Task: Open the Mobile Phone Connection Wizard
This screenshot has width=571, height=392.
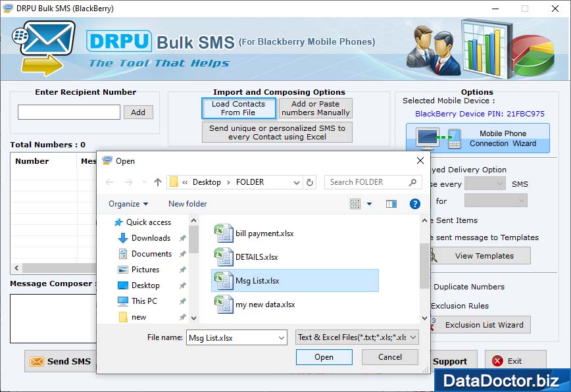Action: tap(478, 138)
